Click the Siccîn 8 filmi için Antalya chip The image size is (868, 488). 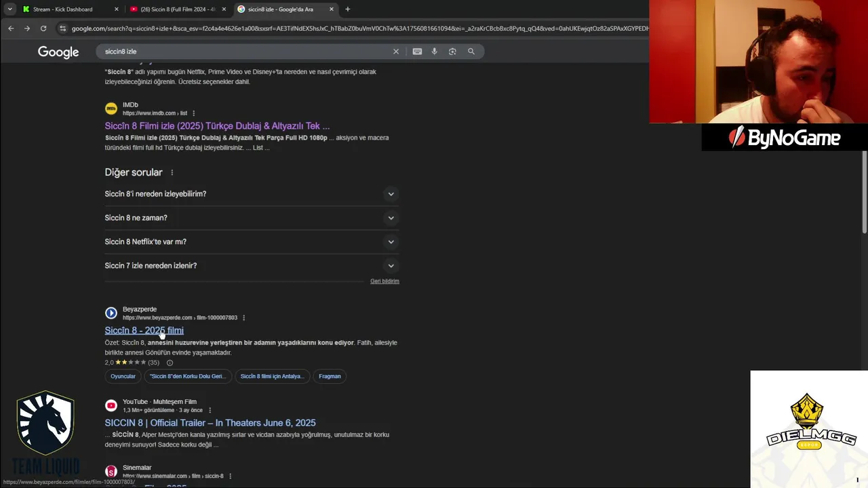[x=272, y=376]
